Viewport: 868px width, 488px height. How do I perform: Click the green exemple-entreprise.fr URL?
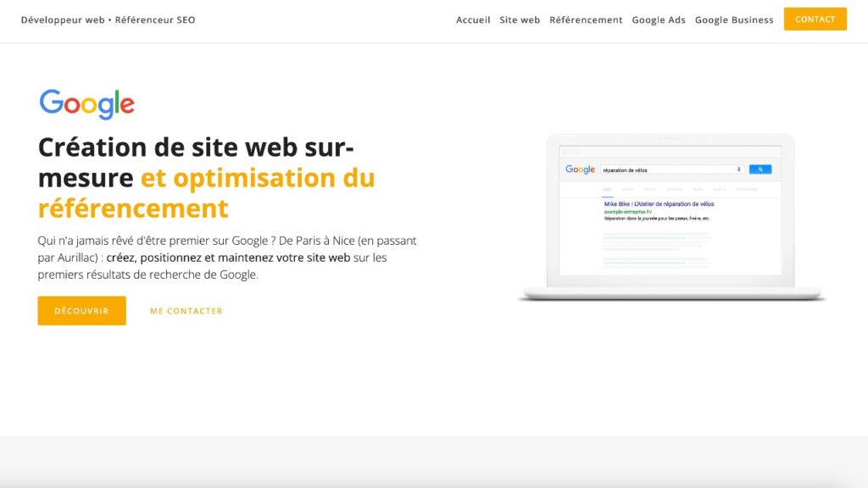click(628, 212)
